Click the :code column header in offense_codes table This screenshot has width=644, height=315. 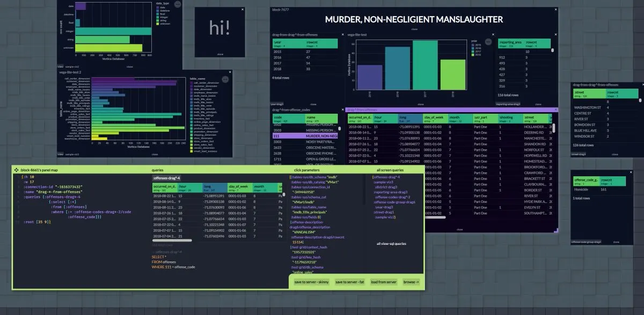click(x=288, y=119)
